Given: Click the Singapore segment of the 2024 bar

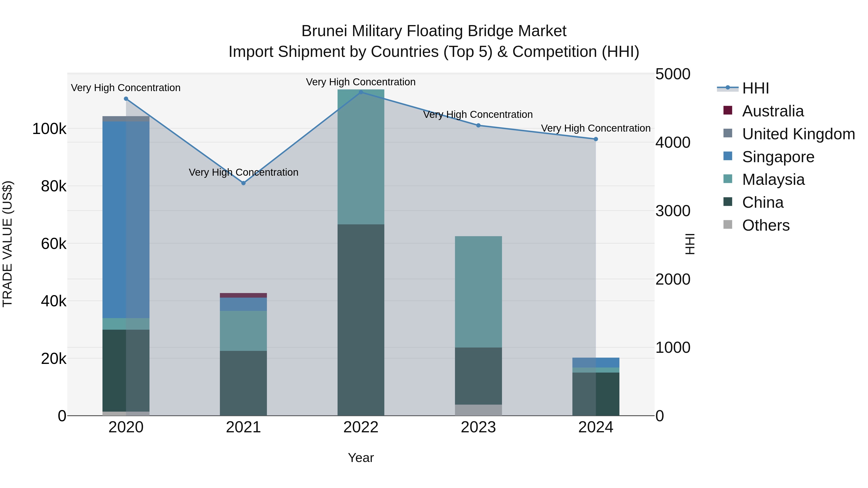Looking at the screenshot, I should click(596, 363).
